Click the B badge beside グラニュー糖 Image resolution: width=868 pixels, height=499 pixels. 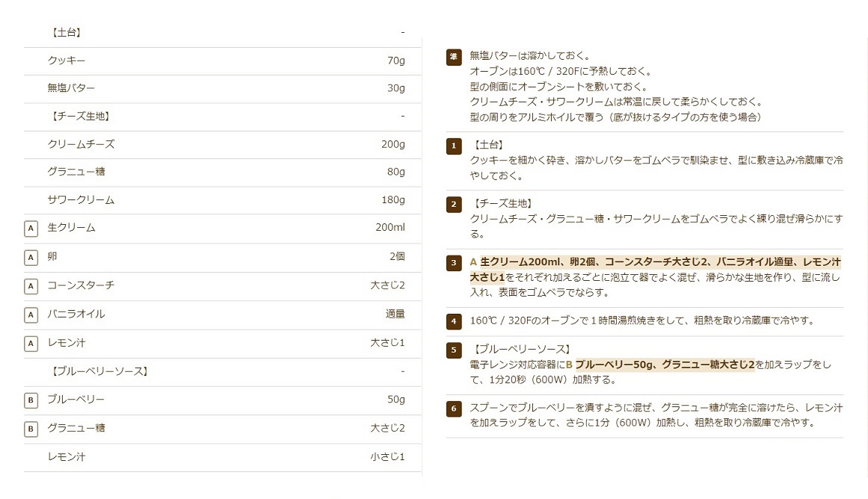pos(31,429)
